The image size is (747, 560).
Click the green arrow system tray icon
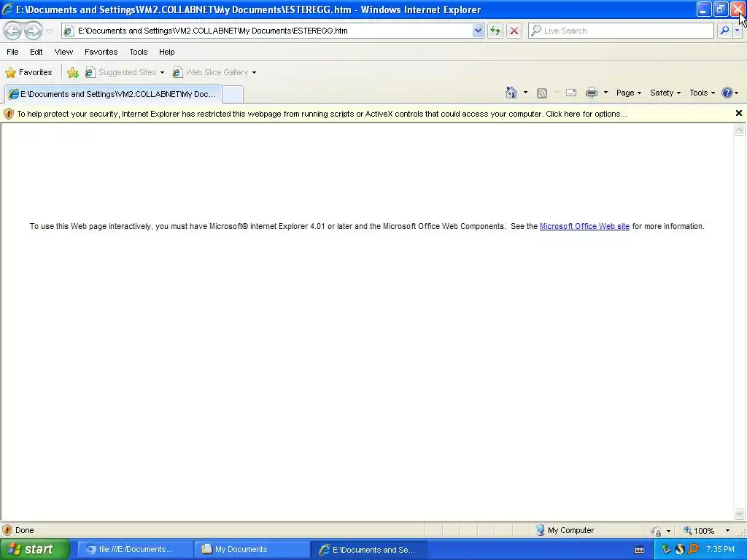[x=665, y=550]
